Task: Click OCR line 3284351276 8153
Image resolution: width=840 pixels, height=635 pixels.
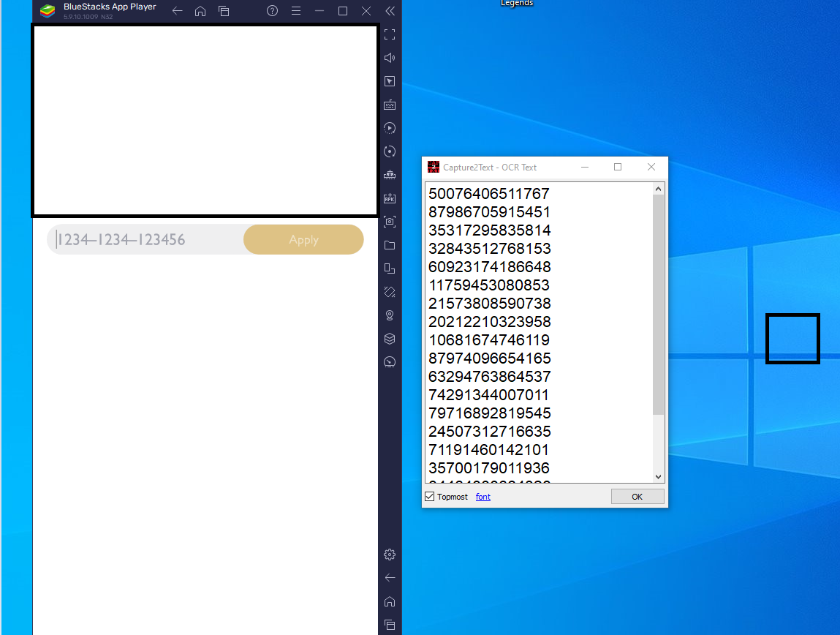Action: point(490,248)
